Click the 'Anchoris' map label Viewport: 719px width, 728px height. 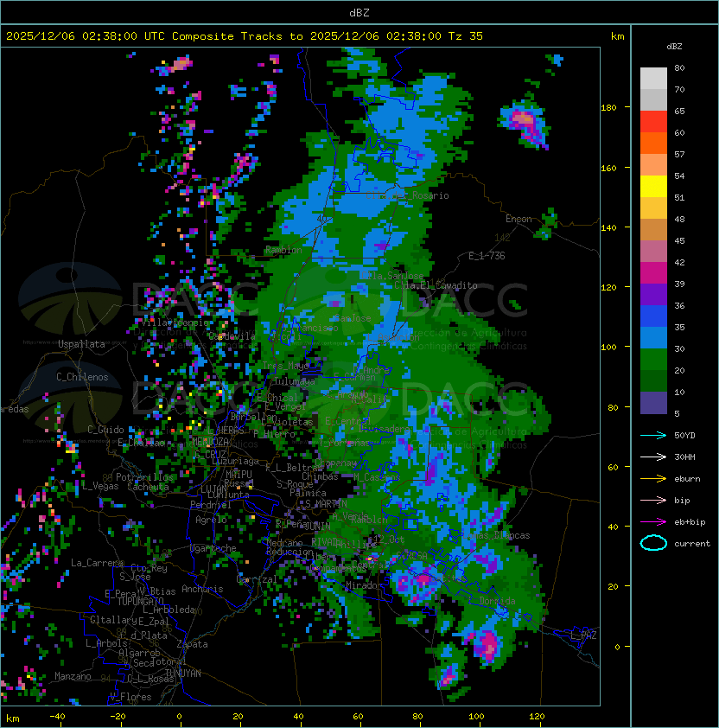202,589
